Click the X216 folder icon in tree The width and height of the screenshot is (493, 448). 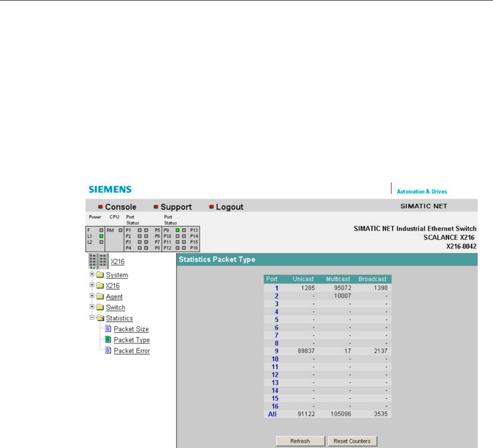[100, 285]
